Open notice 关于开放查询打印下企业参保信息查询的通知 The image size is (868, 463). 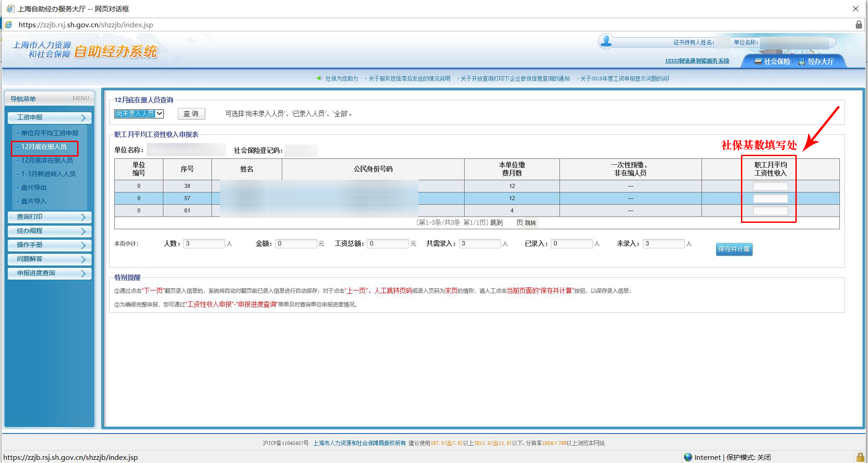pos(515,79)
